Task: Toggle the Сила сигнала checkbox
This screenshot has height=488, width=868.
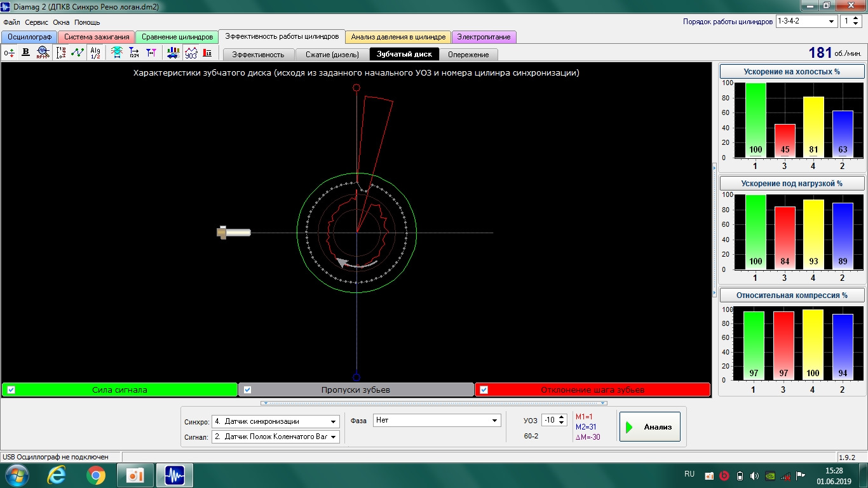Action: tap(11, 390)
